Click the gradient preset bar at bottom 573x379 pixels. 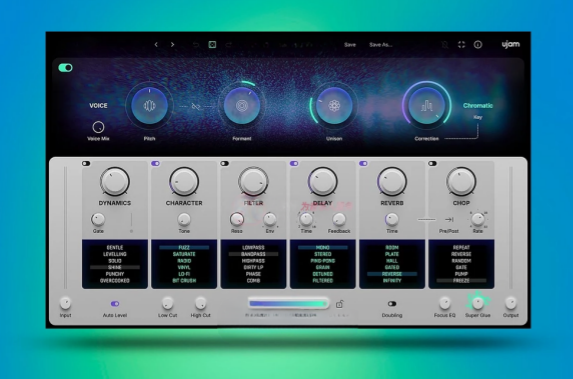[288, 303]
